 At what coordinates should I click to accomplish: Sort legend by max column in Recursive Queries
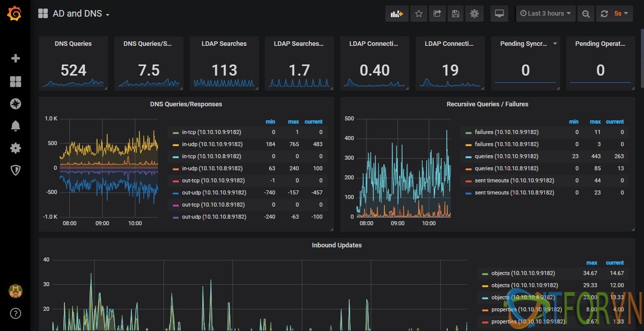coord(595,122)
